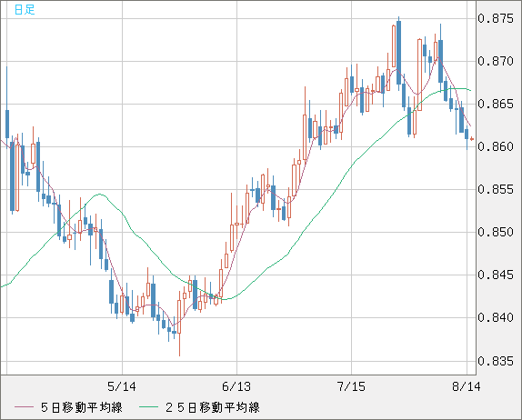Click the latest price marker near 0.861
Image resolution: width=522 pixels, height=420 pixels.
[472, 139]
